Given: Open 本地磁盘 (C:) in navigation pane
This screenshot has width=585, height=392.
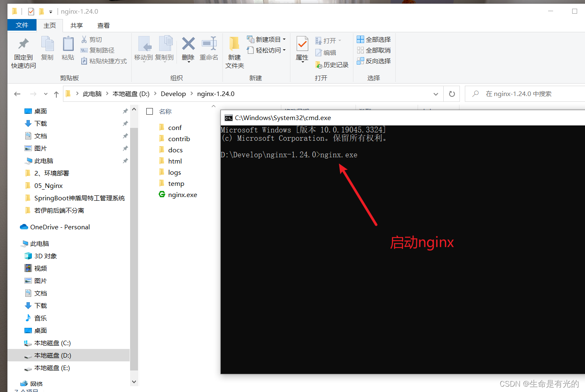Looking at the screenshot, I should coord(48,343).
